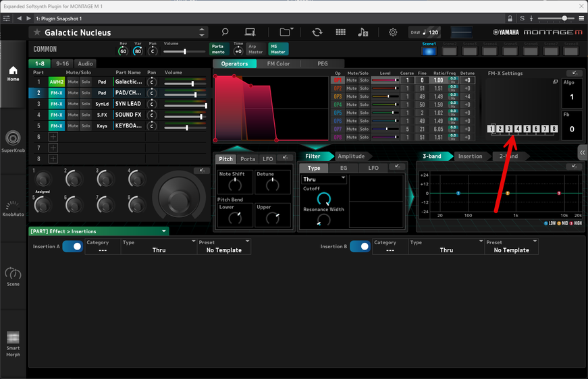Adjust the part 1 Galactic volume slider

(x=192, y=83)
